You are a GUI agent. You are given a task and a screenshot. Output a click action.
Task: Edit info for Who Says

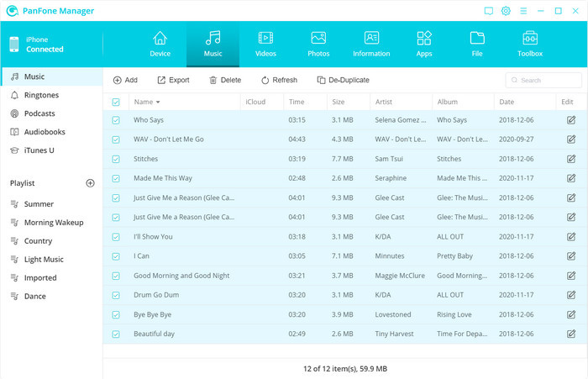571,120
